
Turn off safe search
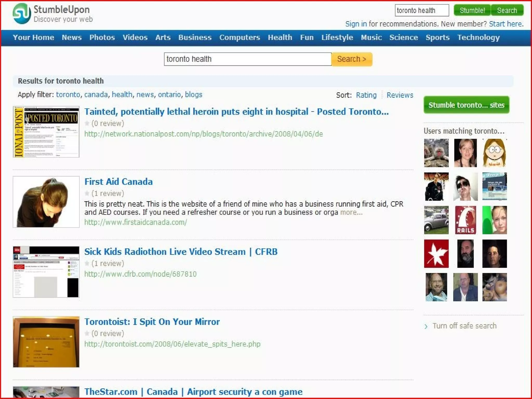[464, 326]
